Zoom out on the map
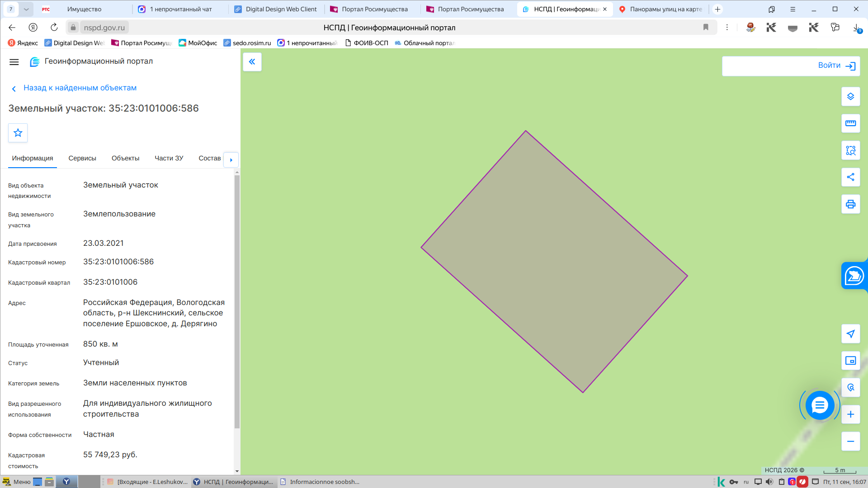 850,441
